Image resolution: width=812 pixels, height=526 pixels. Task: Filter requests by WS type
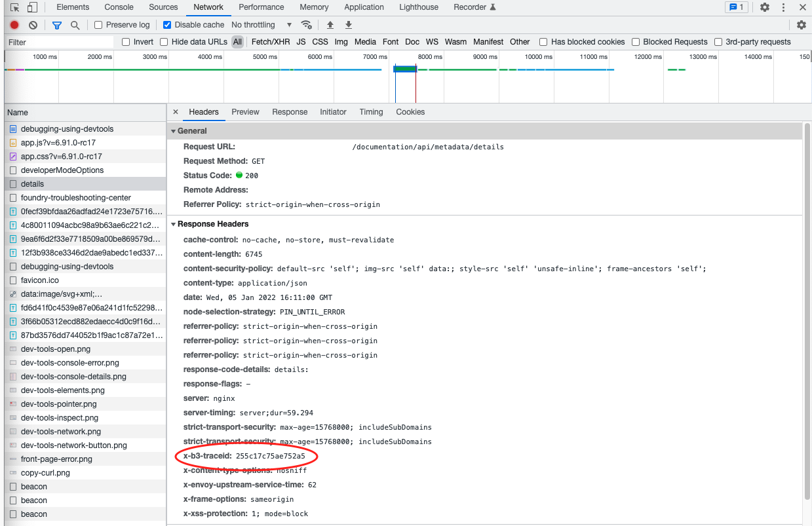point(432,42)
